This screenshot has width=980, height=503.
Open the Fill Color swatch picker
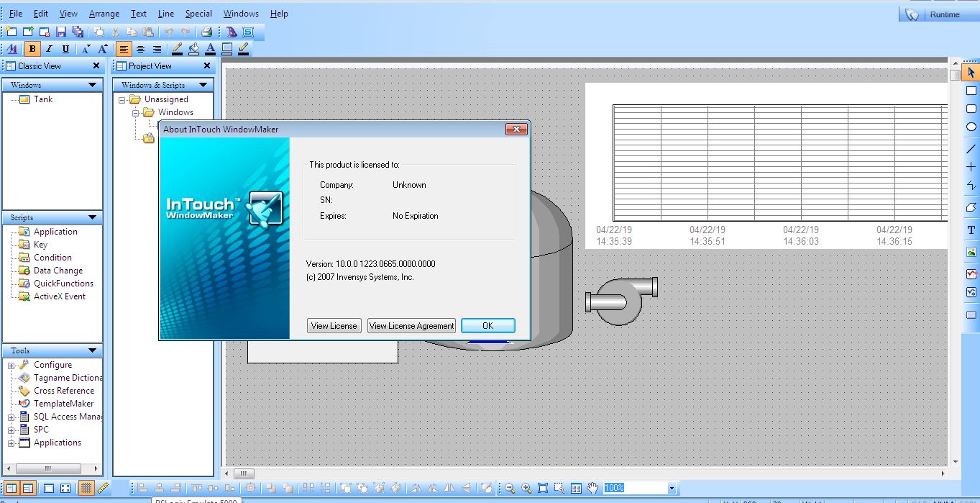click(x=194, y=49)
